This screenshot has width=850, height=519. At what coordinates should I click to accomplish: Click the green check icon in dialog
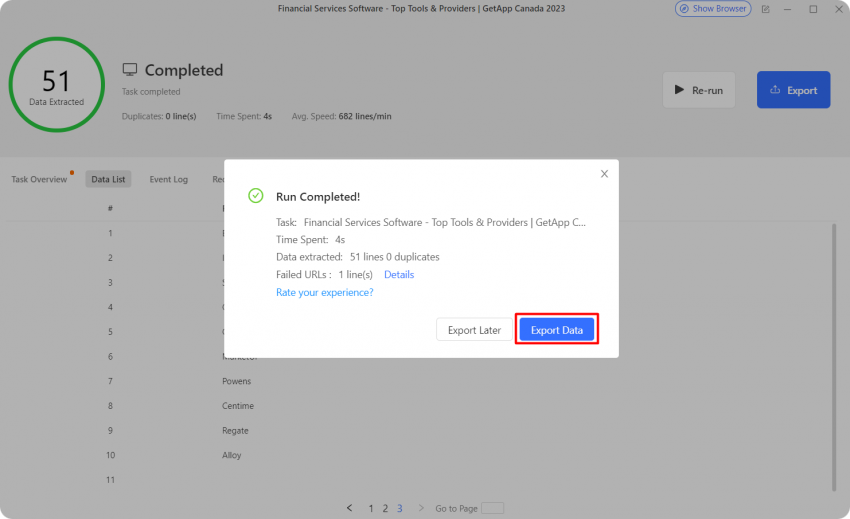pyautogui.click(x=255, y=196)
